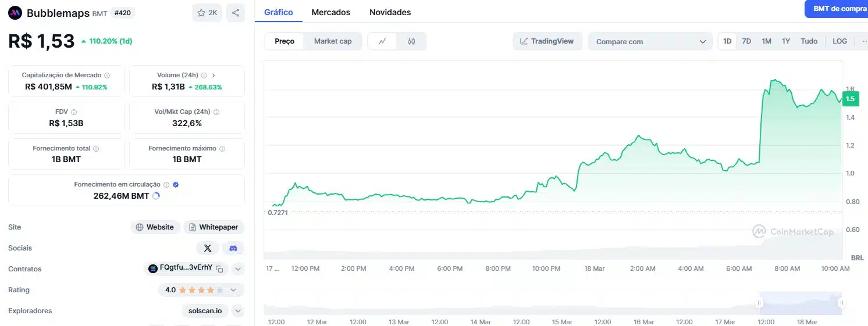Open the Compare com dropdown
Image resolution: width=868 pixels, height=326 pixels.
tap(650, 41)
